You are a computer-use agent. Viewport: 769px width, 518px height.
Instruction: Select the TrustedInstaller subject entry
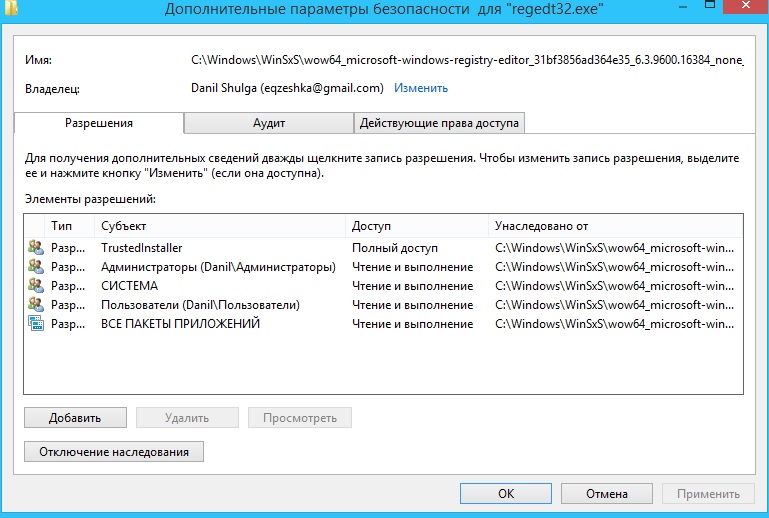click(x=141, y=248)
